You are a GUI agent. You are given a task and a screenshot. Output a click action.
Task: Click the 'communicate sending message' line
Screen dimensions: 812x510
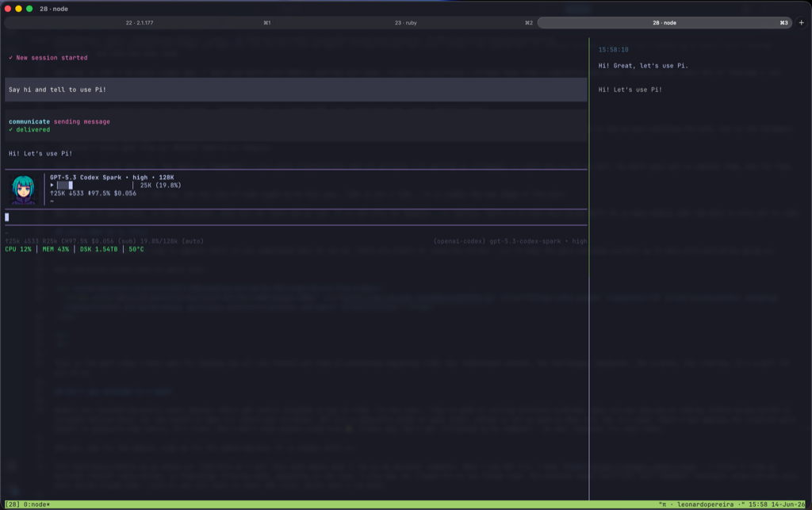pos(59,121)
